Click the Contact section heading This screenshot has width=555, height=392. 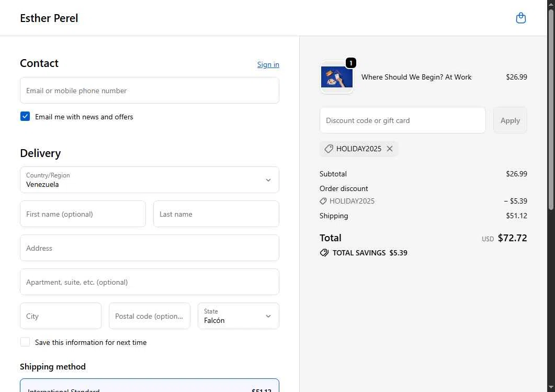39,63
